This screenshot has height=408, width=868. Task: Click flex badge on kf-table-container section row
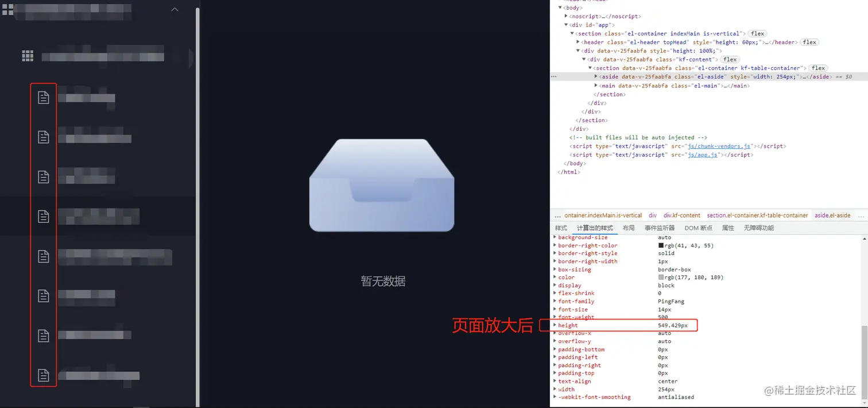click(818, 68)
